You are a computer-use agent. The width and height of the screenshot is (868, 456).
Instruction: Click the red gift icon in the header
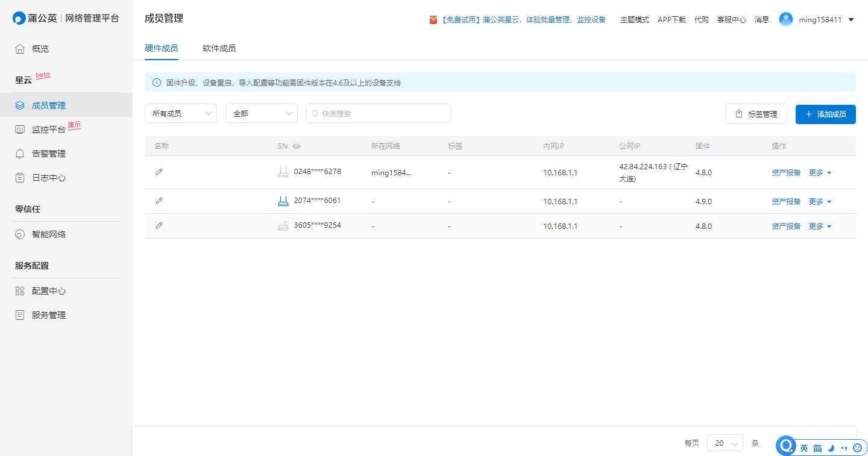coord(433,20)
